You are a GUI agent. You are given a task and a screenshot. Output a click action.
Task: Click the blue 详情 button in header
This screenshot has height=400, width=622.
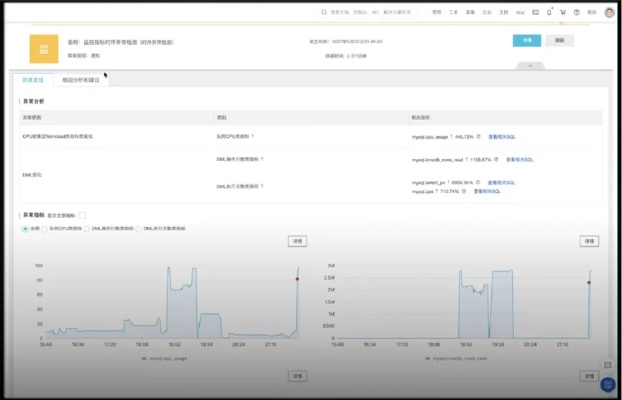pos(527,40)
